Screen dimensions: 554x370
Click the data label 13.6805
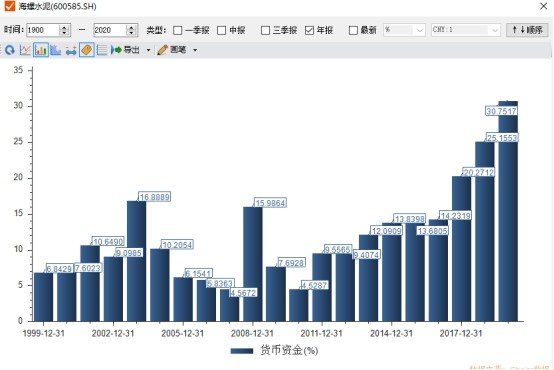pos(432,231)
